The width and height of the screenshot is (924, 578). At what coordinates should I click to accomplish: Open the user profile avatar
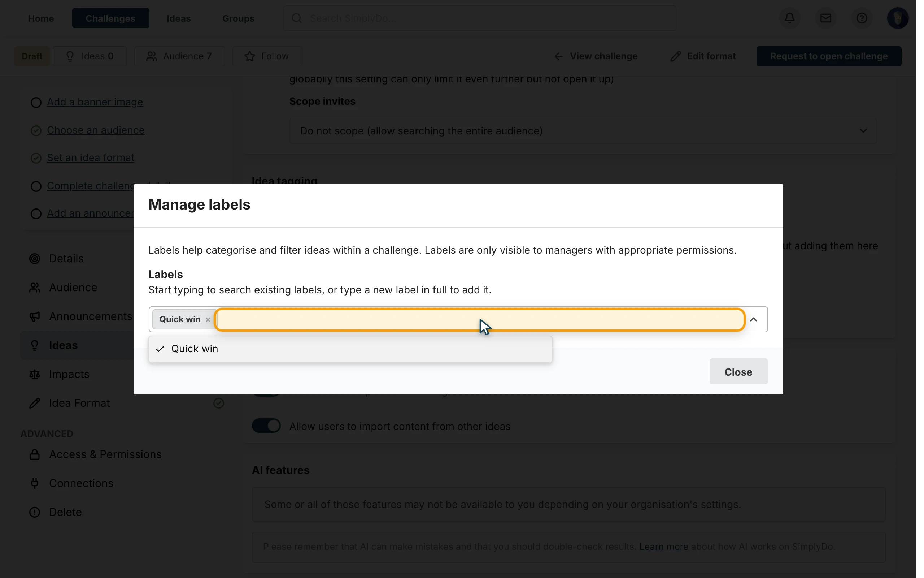pos(897,18)
